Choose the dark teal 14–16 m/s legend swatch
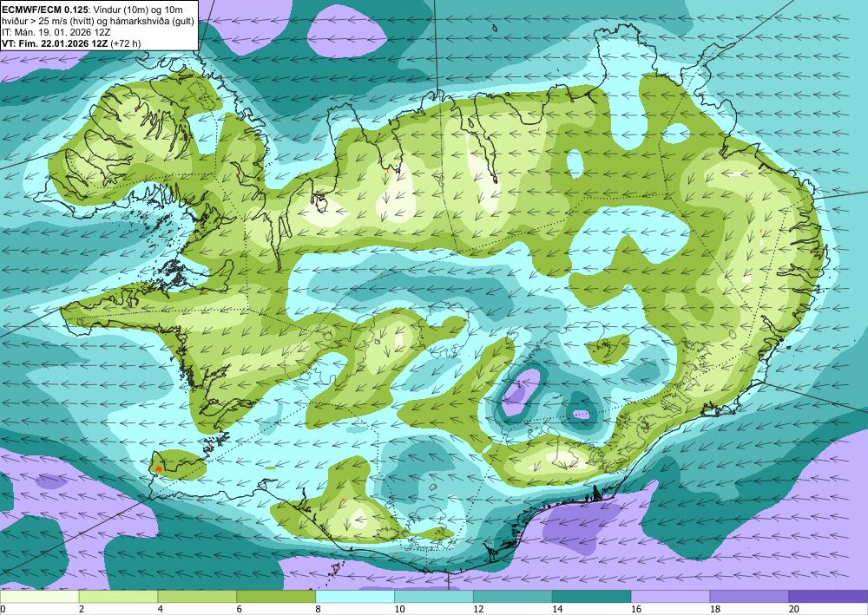 591,596
